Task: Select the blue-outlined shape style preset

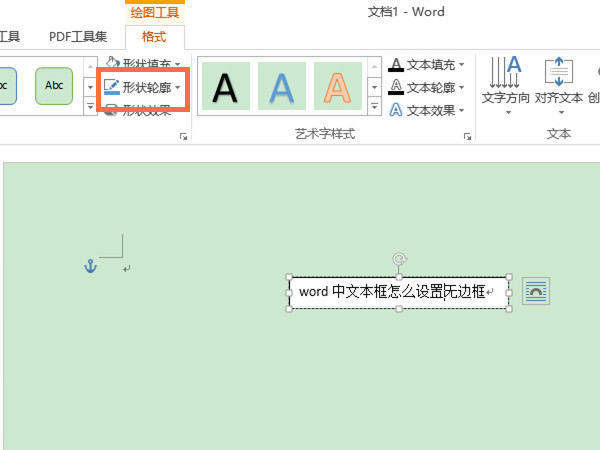Action: coord(6,86)
